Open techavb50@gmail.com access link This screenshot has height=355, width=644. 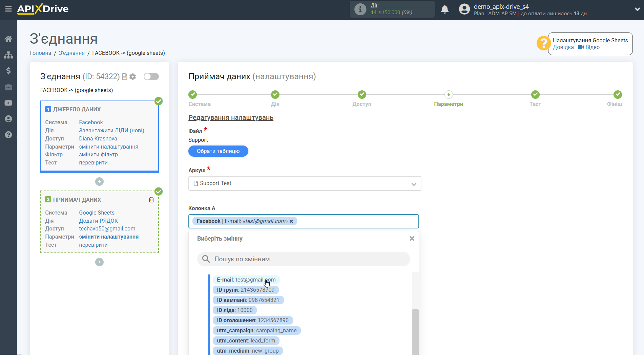(107, 229)
